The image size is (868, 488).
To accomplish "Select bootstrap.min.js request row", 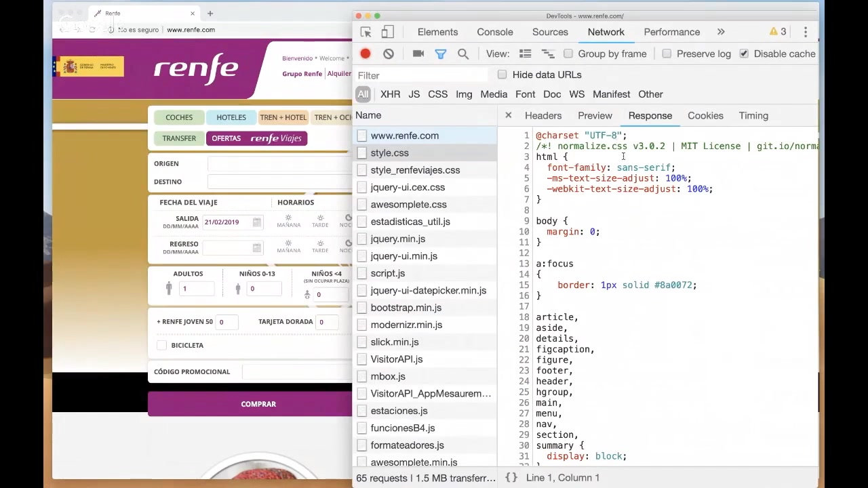I will pos(425,308).
